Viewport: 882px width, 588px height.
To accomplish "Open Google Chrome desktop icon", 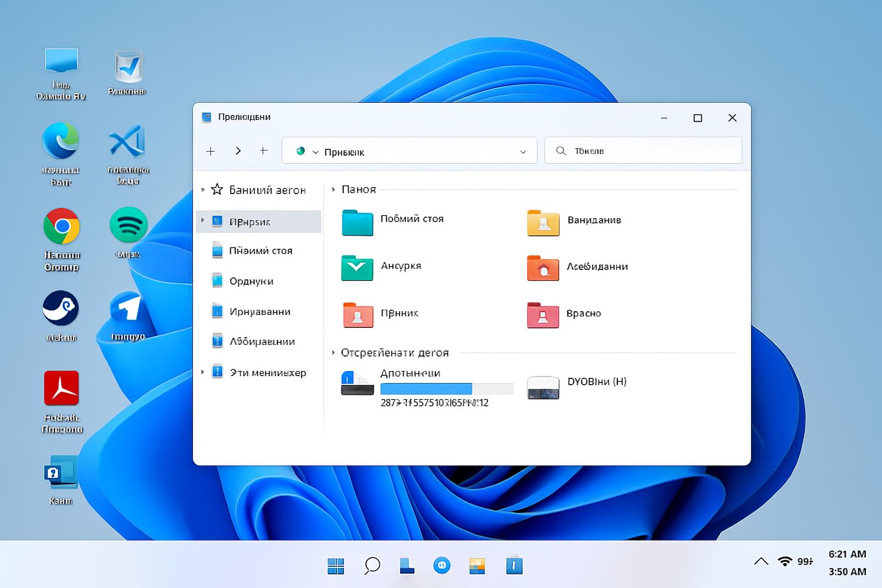I will pyautogui.click(x=61, y=227).
